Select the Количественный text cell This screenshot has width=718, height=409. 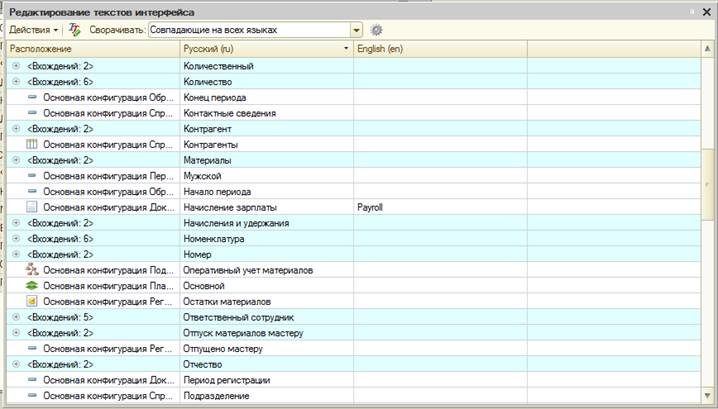point(267,66)
